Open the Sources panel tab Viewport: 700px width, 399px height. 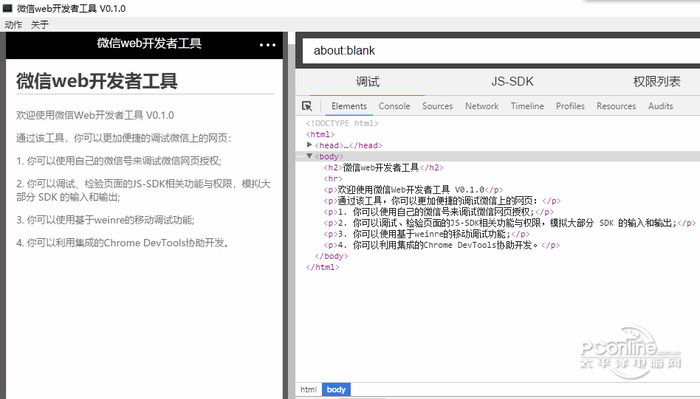[x=438, y=106]
